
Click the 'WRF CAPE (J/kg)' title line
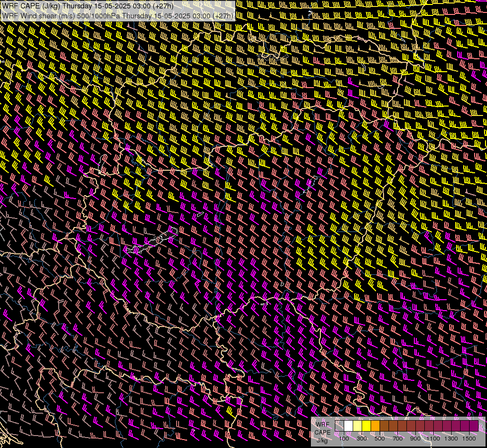(x=88, y=6)
